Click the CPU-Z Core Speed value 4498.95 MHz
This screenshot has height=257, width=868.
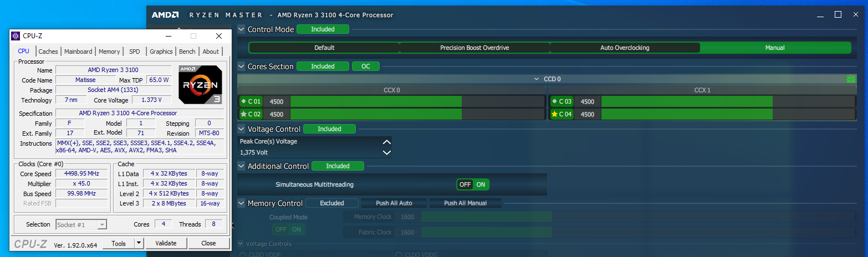[81, 174]
